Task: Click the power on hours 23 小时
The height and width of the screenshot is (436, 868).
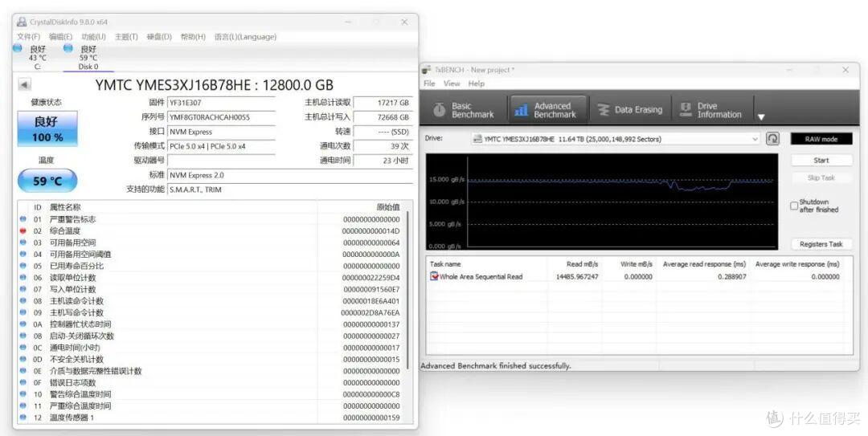Action: coord(383,161)
